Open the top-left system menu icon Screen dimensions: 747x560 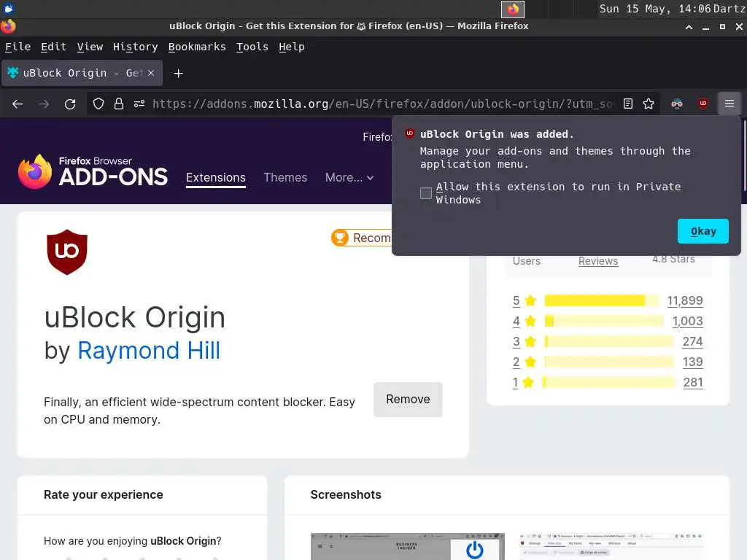(x=9, y=8)
